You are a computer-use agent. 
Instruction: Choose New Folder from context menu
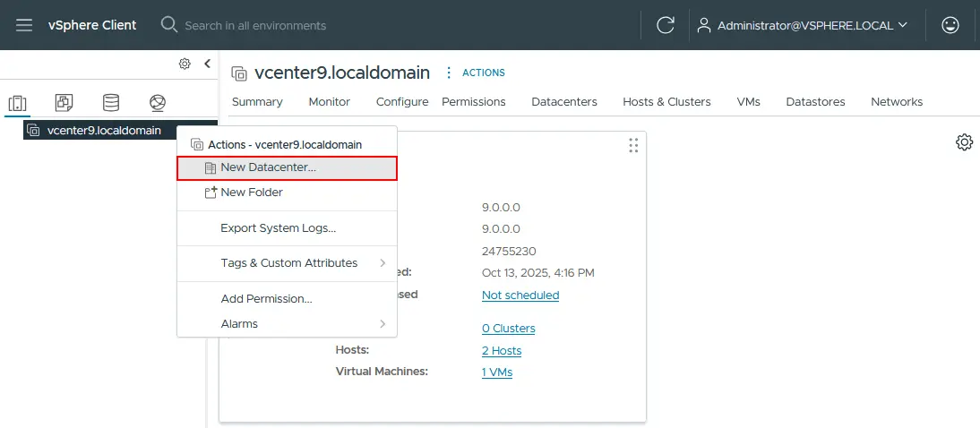(x=287, y=193)
